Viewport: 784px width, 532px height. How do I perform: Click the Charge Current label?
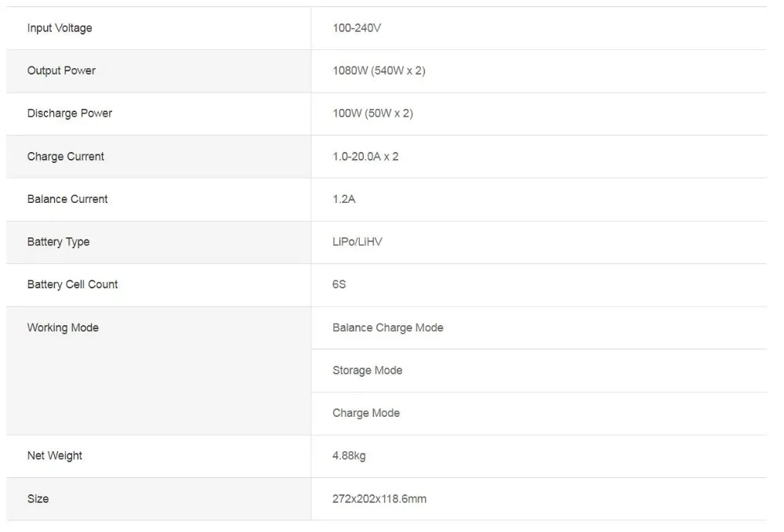(x=66, y=157)
